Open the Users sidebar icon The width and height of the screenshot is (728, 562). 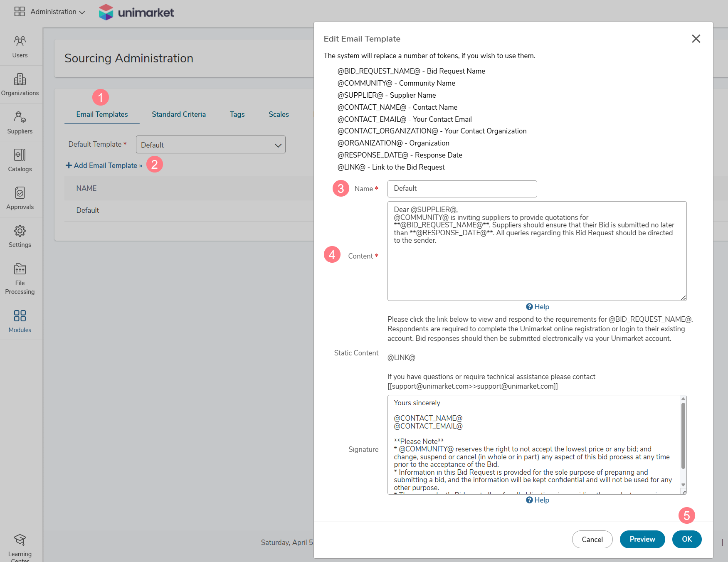[20, 47]
